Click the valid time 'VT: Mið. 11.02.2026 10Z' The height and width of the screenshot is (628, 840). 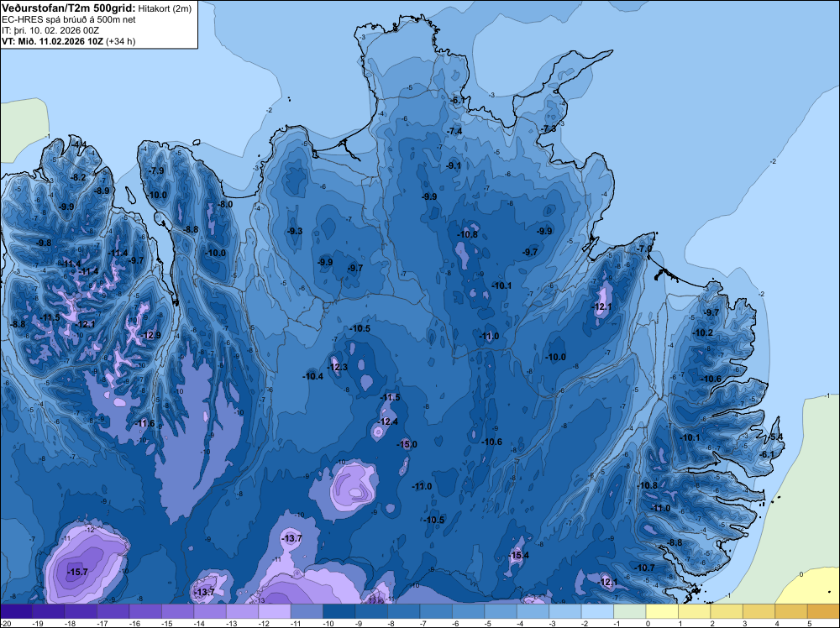pyautogui.click(x=52, y=41)
